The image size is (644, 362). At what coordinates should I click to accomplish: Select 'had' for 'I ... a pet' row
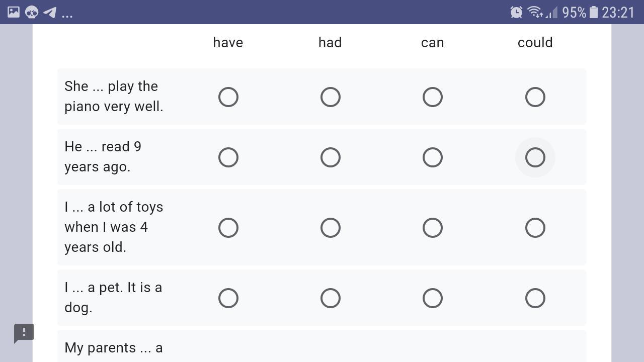(331, 298)
